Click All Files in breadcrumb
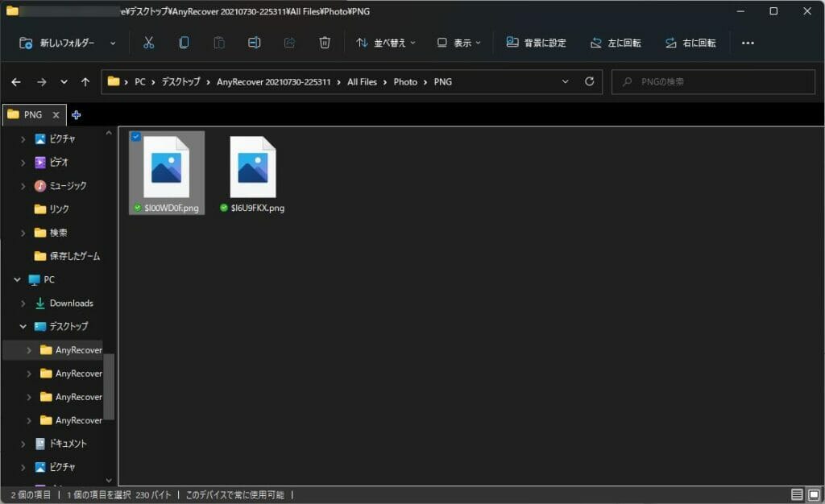This screenshot has width=825, height=504. (362, 82)
